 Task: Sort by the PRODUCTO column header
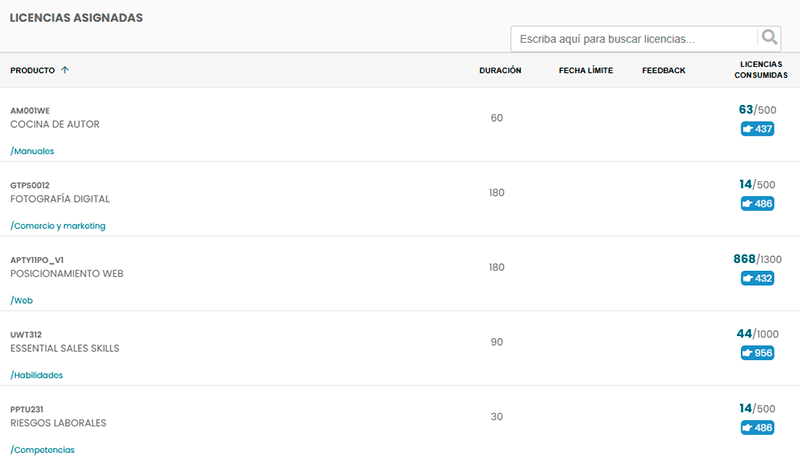32,70
